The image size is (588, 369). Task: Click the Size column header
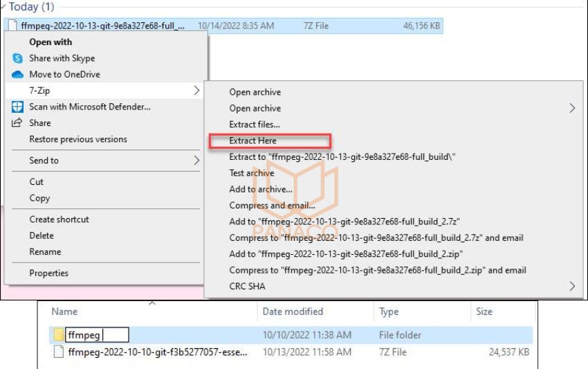coord(484,312)
